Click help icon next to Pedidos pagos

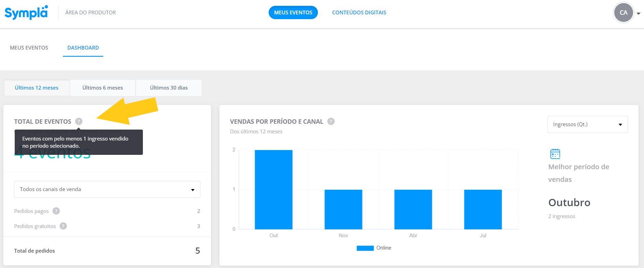click(x=56, y=211)
